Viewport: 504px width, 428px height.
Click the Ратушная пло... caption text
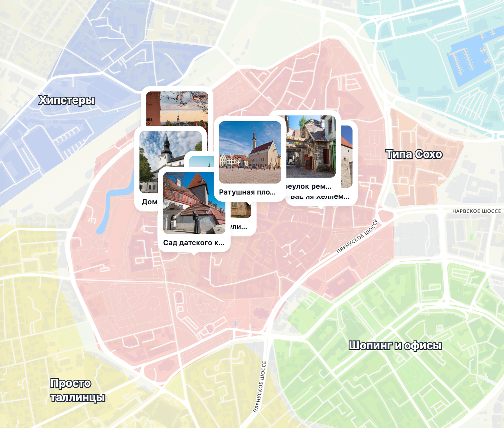pyautogui.click(x=247, y=192)
